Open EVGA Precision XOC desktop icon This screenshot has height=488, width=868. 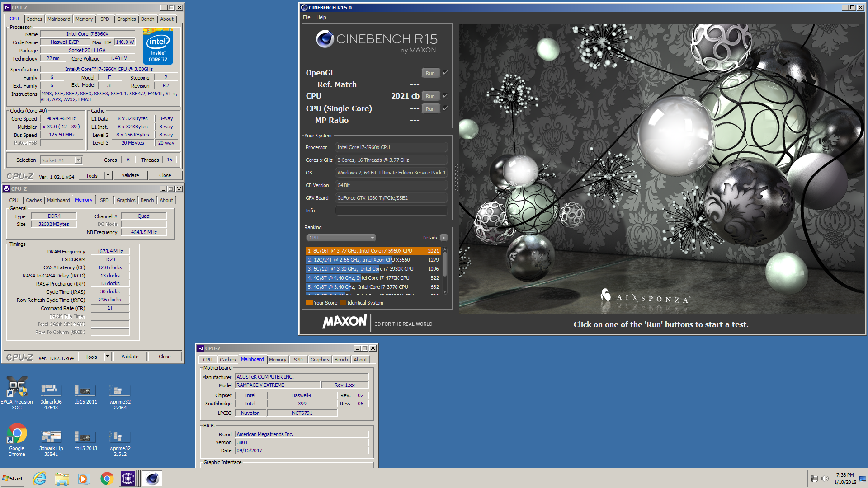pos(17,392)
